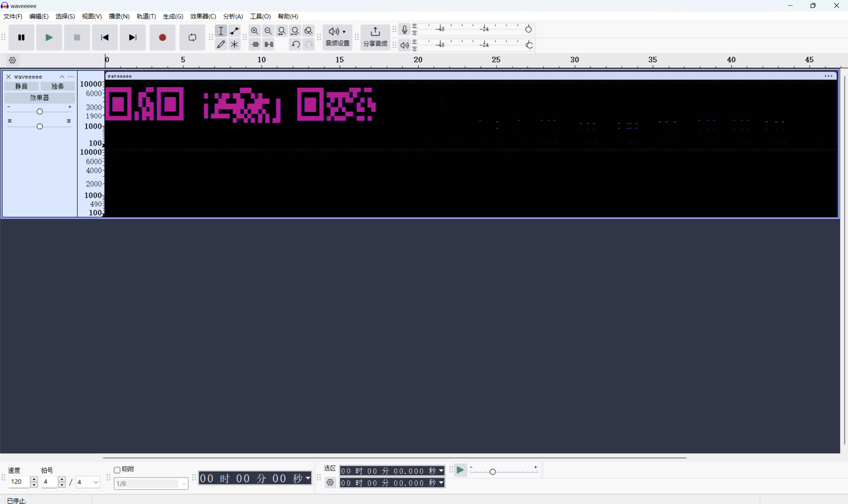Viewport: 848px width, 504px height.
Task: Collapse the waveeeee track with the caret
Action: tap(62, 77)
